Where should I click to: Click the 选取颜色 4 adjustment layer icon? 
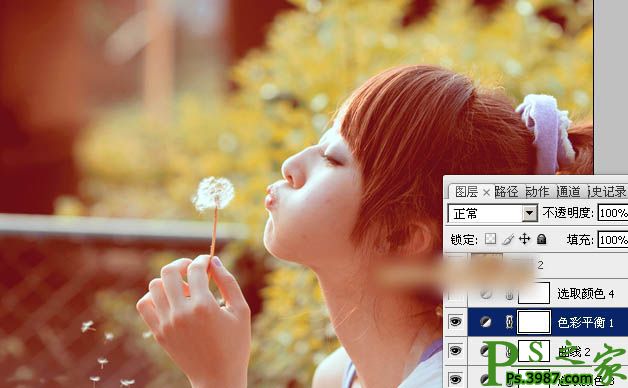(485, 294)
